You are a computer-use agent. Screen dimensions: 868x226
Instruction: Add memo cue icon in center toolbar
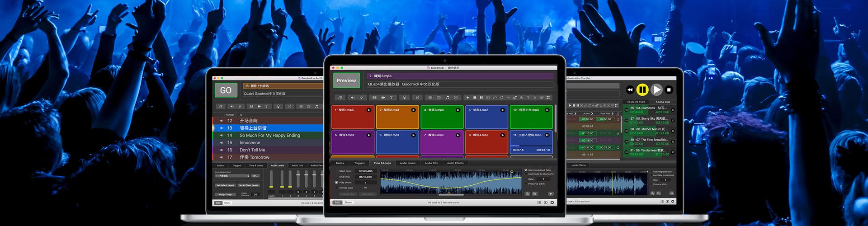[542, 98]
